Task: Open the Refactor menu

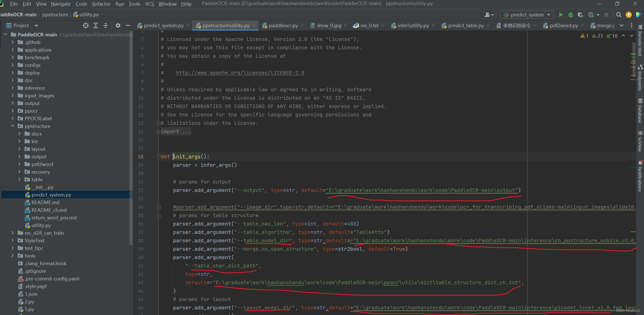Action: pyautogui.click(x=101, y=4)
